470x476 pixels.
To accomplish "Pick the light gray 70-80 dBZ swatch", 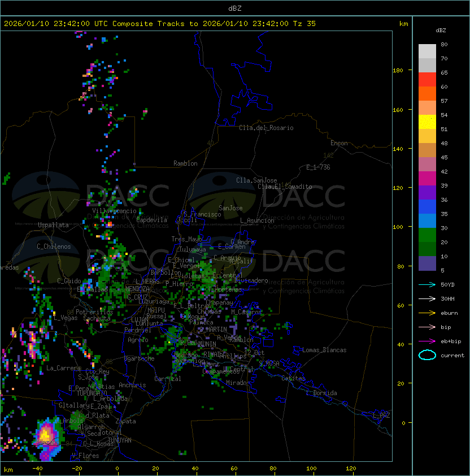I will point(427,51).
